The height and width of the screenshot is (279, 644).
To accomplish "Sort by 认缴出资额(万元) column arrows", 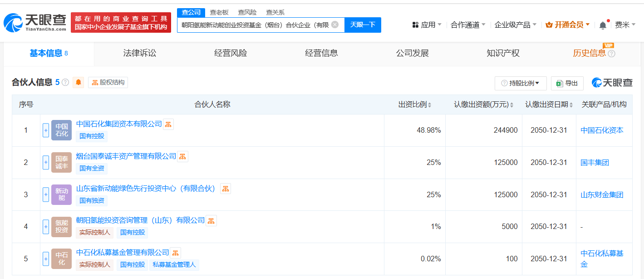I will [511, 105].
